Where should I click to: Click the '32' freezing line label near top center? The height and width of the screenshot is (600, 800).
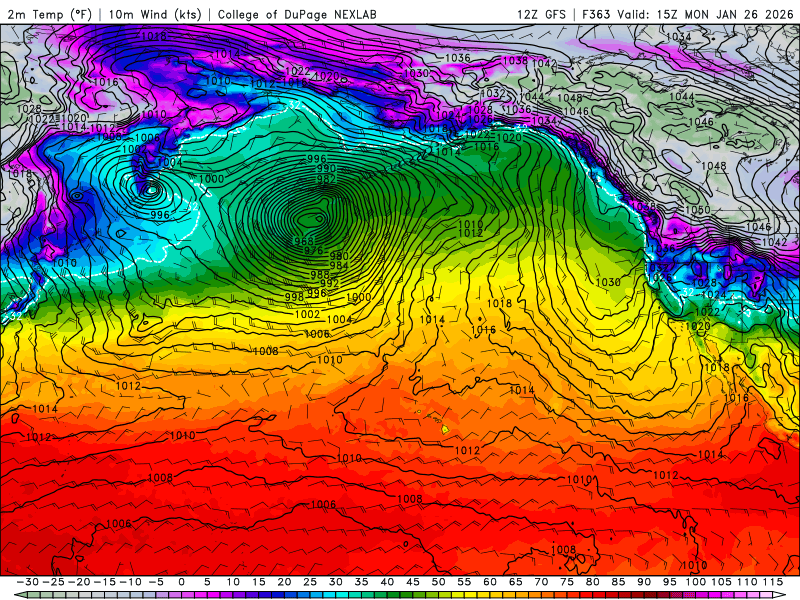pos(295,105)
